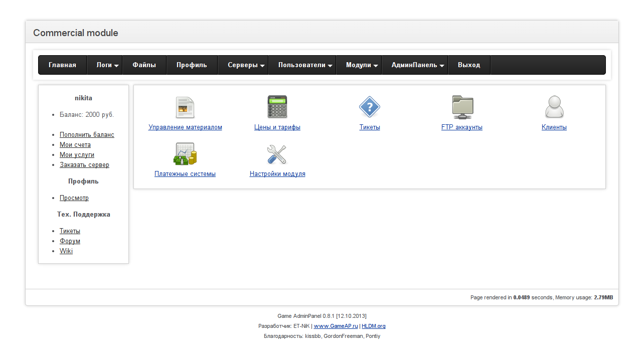Click the Тикеты question mark icon
644x361 pixels.
(370, 107)
